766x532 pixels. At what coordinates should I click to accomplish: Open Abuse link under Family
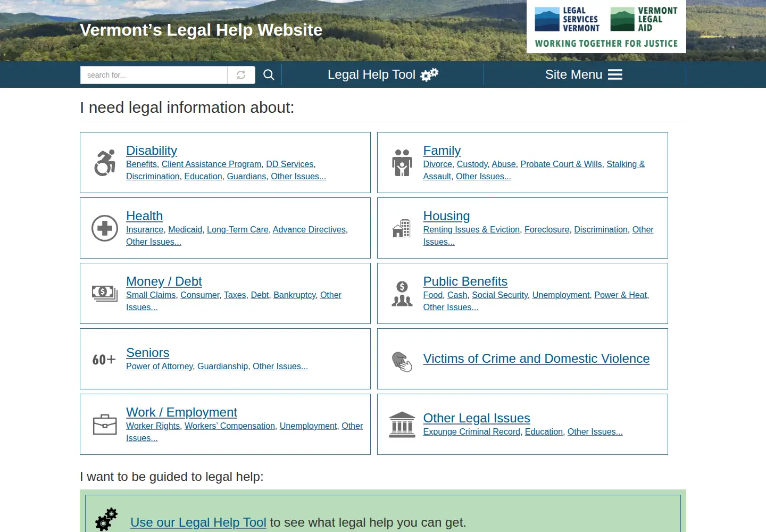pyautogui.click(x=504, y=164)
